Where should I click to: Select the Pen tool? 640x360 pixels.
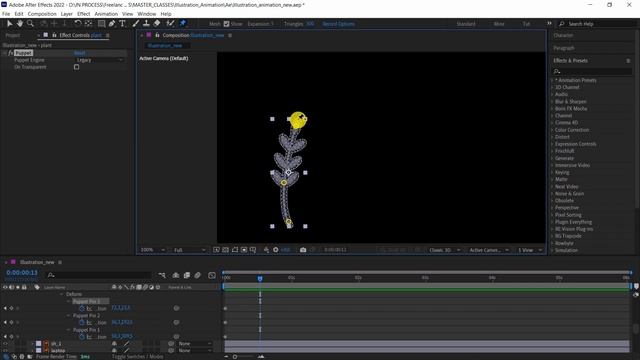[x=112, y=24]
